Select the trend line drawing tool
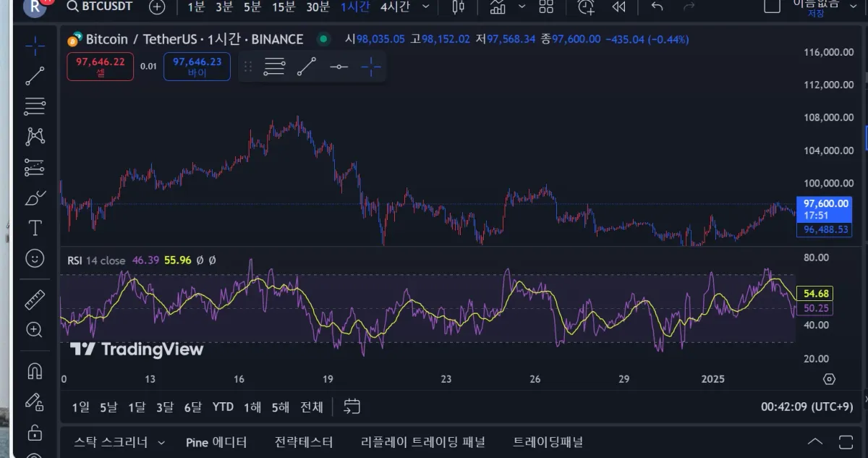Image resolution: width=868 pixels, height=458 pixels. click(35, 76)
